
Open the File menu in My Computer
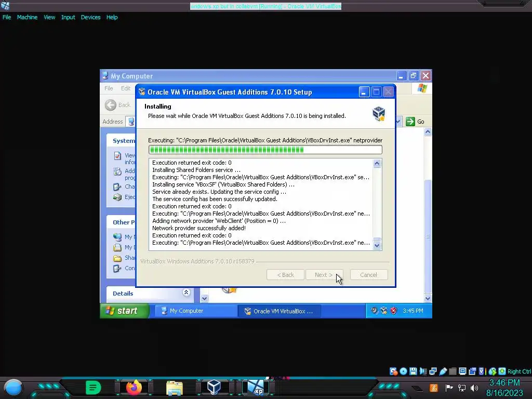point(109,88)
